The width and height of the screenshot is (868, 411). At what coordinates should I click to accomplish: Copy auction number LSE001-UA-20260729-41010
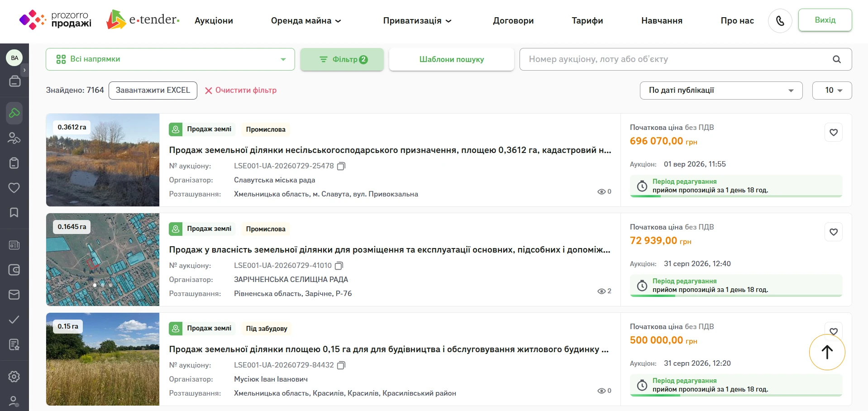coord(339,266)
